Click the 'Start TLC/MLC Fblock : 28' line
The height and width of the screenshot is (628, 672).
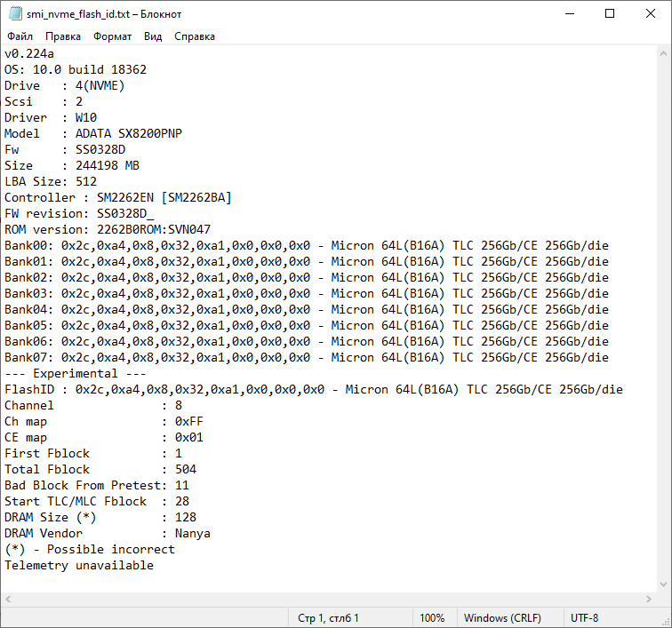pos(97,501)
